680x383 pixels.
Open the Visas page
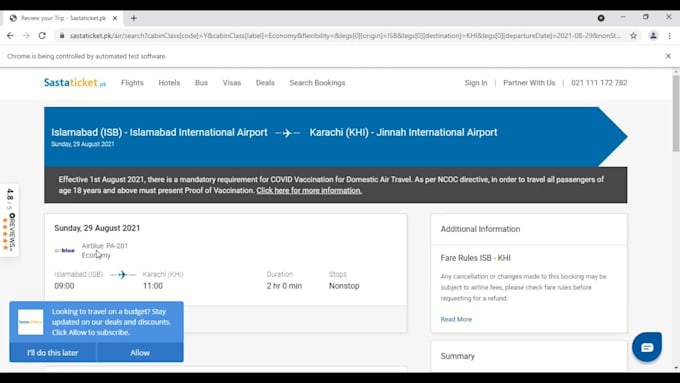point(232,82)
